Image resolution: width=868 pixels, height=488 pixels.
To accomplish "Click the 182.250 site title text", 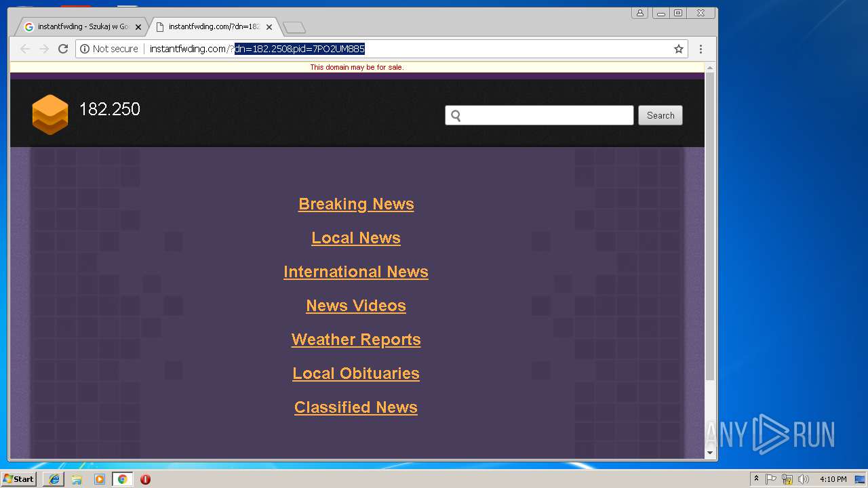I will (x=110, y=109).
